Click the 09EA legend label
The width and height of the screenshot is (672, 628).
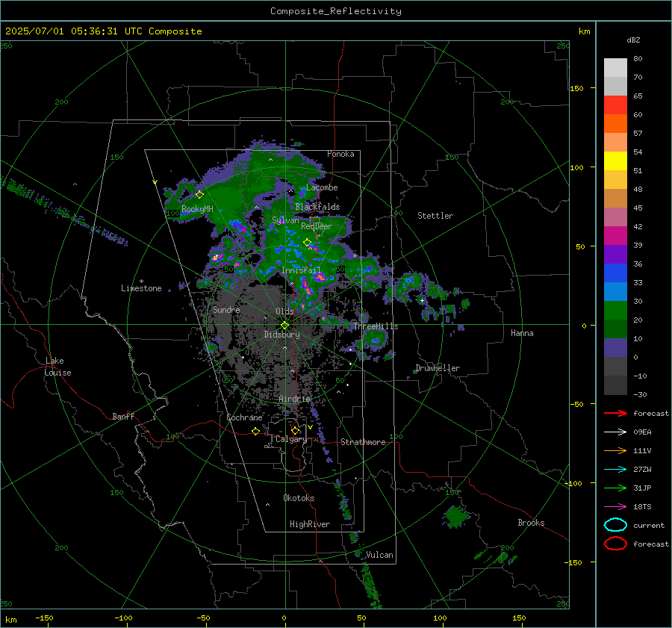[x=642, y=432]
